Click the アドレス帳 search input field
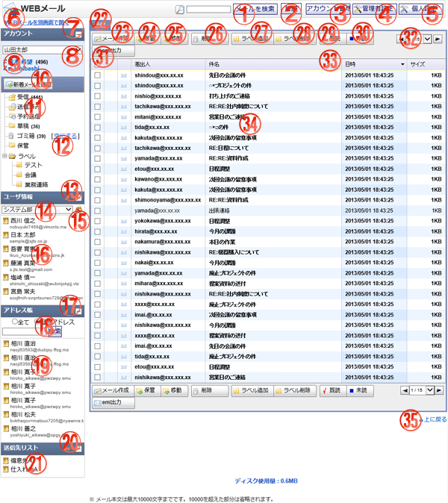Screen dimensions: 448x503 25,331
